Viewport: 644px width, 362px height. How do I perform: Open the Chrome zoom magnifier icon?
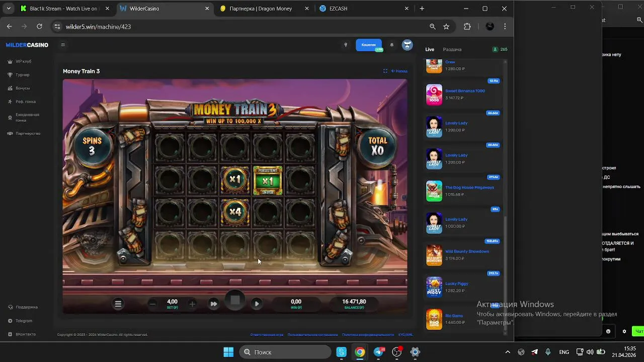(x=433, y=27)
